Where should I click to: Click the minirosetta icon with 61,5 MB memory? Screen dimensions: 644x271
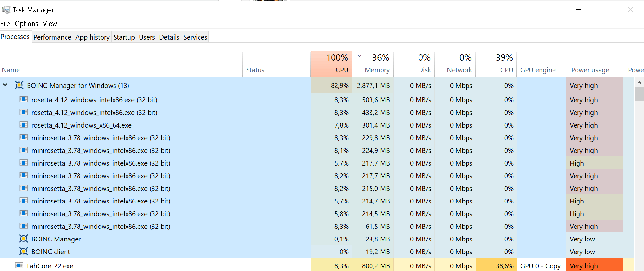23,226
